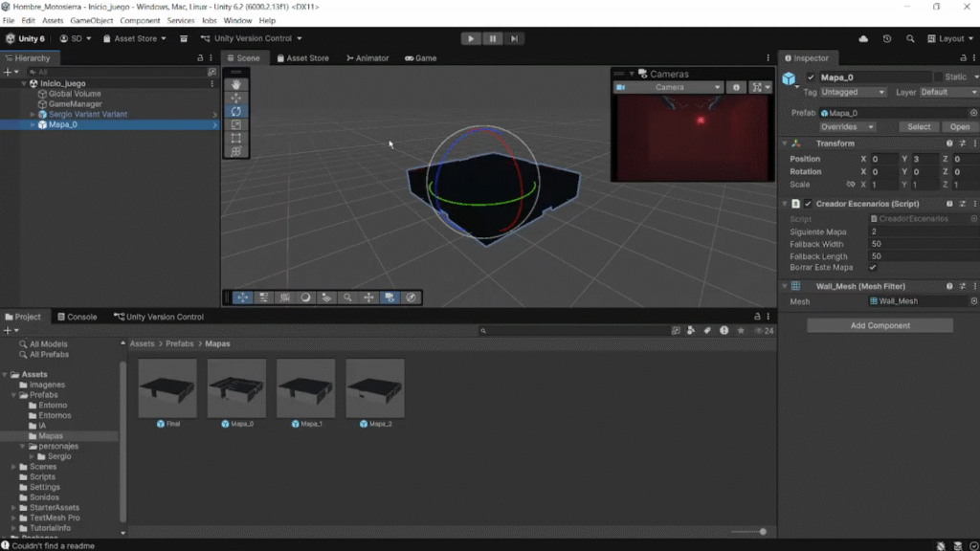Image resolution: width=980 pixels, height=551 pixels.
Task: Click the prefab Select button
Action: click(x=919, y=126)
